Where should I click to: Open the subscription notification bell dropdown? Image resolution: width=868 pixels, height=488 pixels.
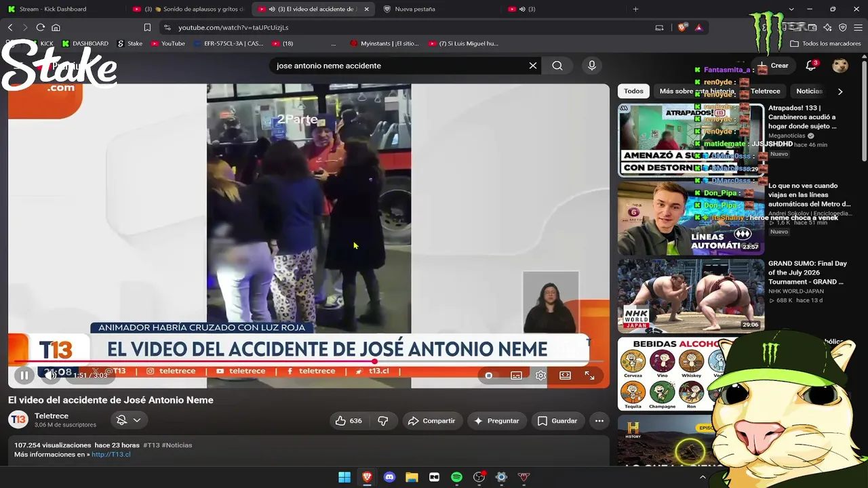[128, 420]
